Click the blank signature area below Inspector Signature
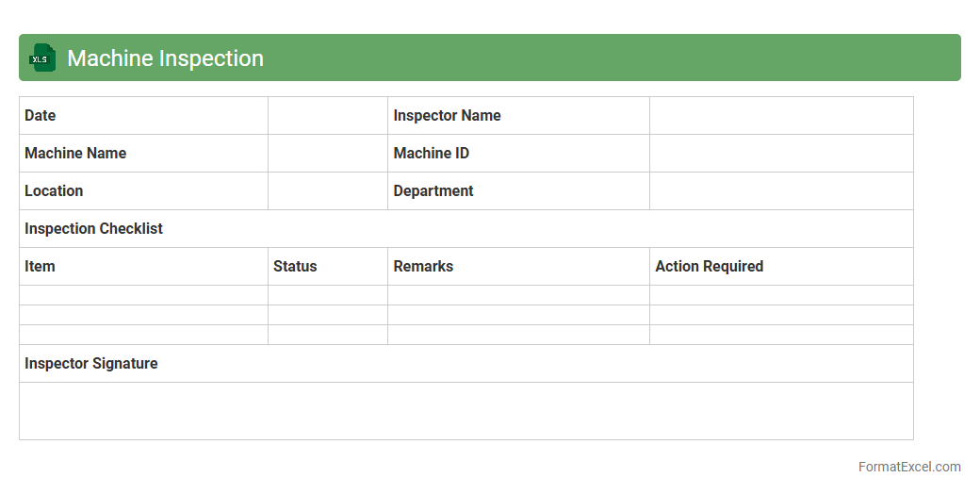Viewport: 980px width, 494px height. click(x=465, y=411)
